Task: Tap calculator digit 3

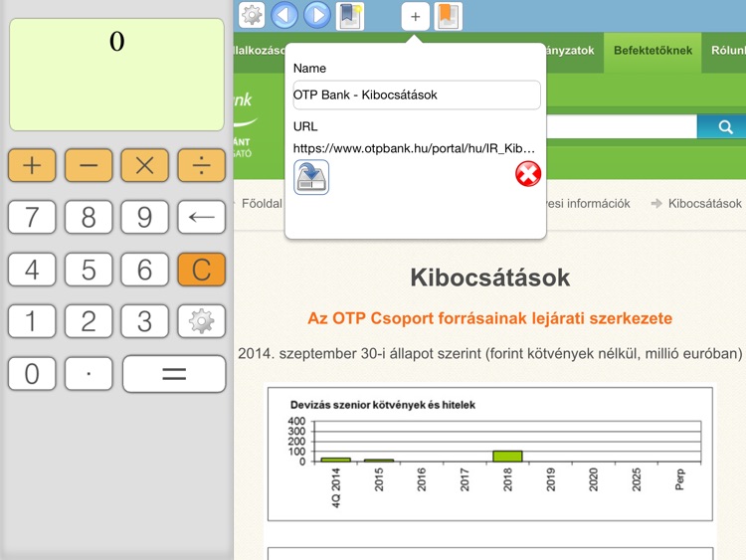Action: 144,321
